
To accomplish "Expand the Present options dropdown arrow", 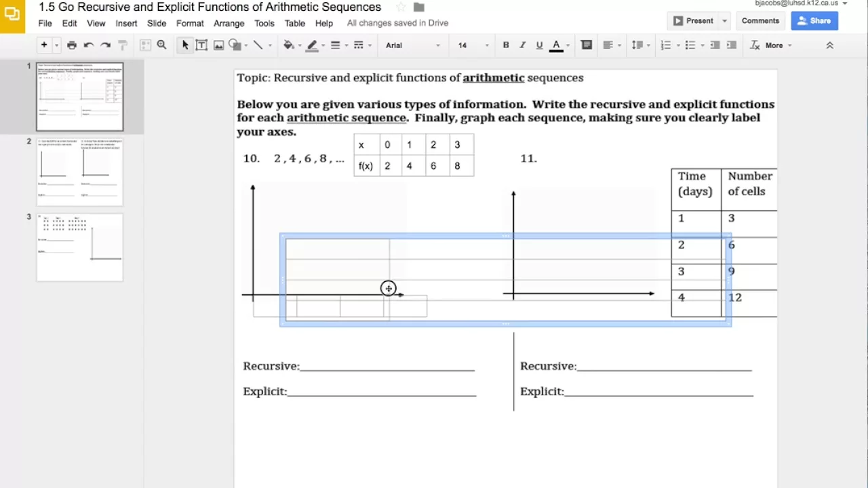I will tap(724, 21).
